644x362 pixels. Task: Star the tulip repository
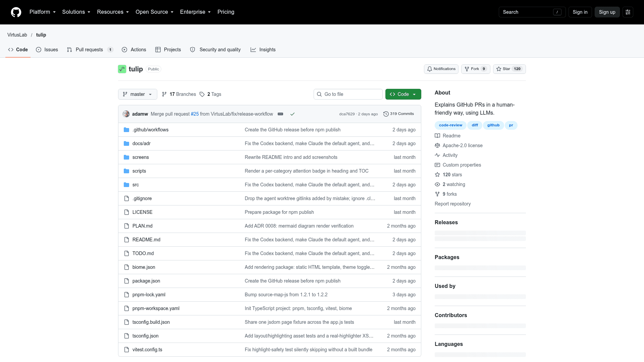tap(509, 69)
